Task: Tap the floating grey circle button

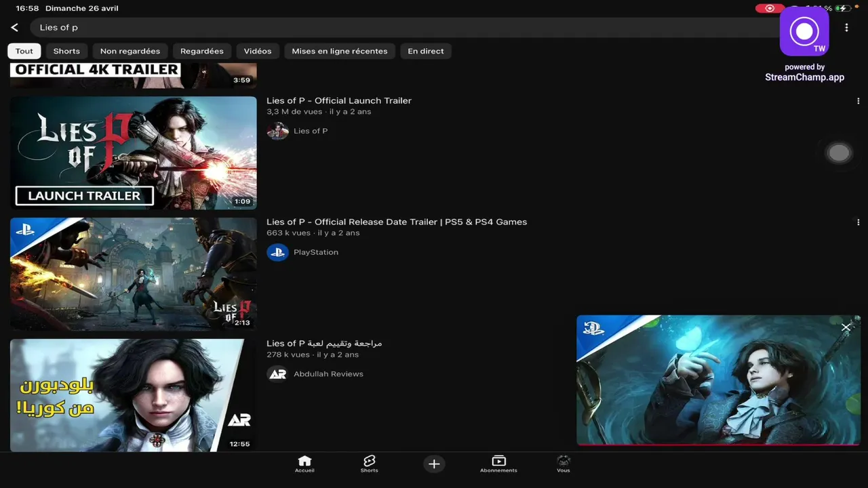Action: coord(839,152)
